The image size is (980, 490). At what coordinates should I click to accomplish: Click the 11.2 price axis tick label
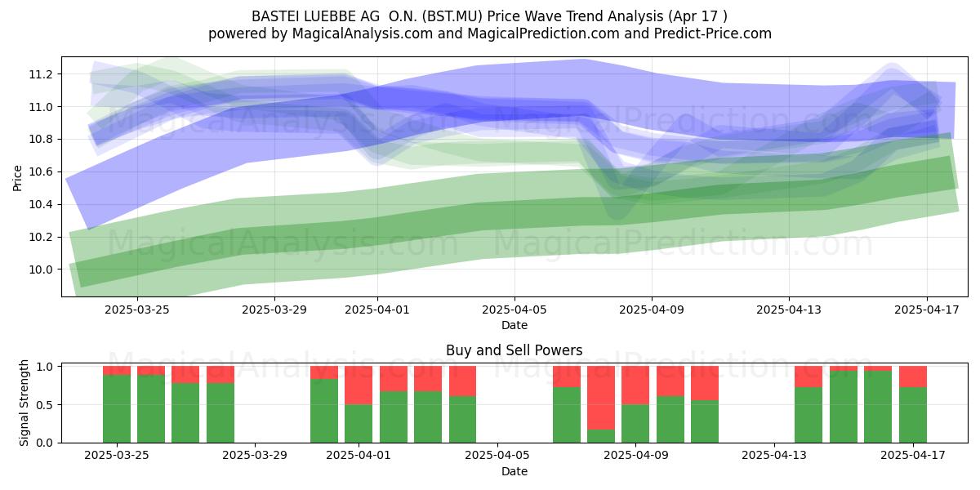[42, 74]
